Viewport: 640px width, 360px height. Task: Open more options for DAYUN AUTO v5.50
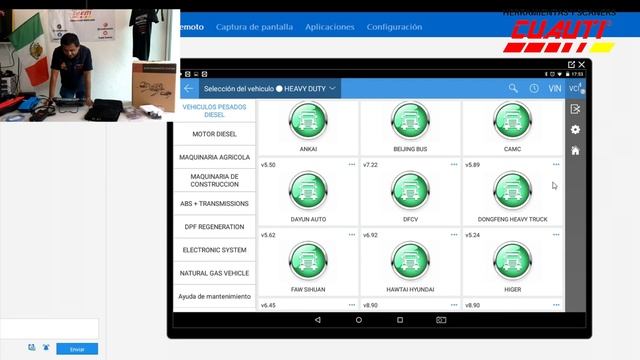click(352, 164)
